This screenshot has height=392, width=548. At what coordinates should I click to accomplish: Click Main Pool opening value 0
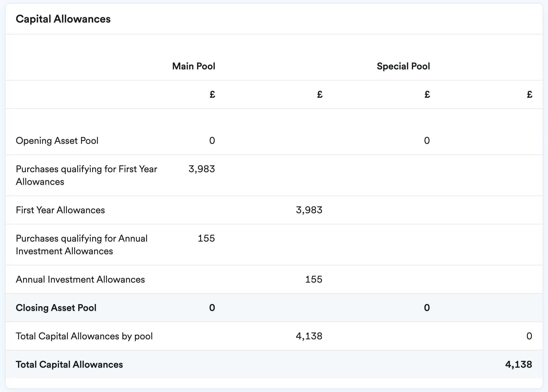pyautogui.click(x=212, y=141)
